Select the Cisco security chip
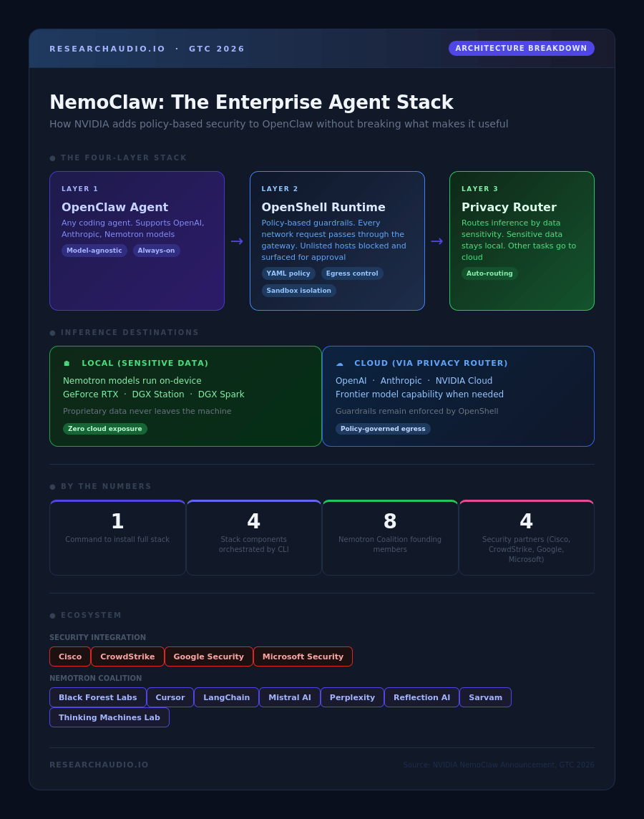644x819 pixels. coord(70,656)
